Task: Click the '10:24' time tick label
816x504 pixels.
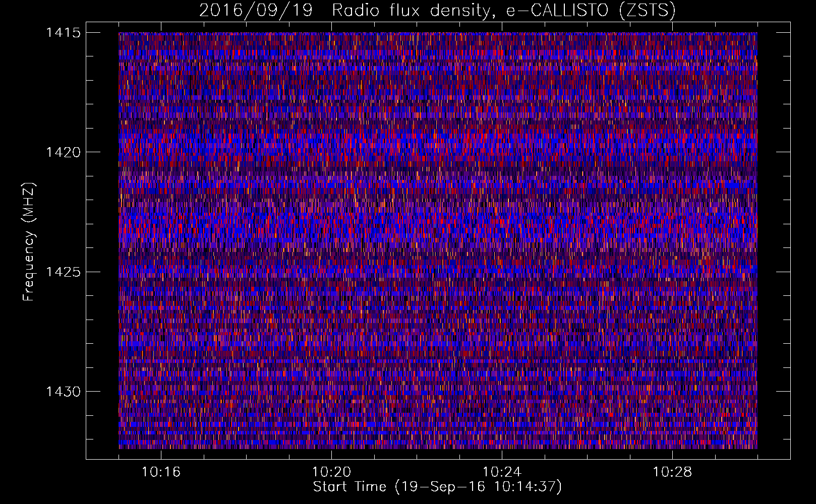Action: 502,472
